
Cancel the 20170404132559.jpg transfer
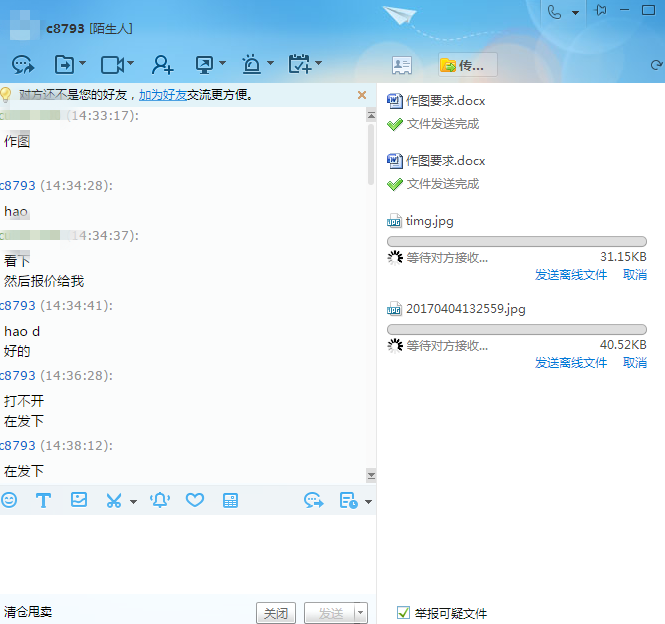(635, 363)
